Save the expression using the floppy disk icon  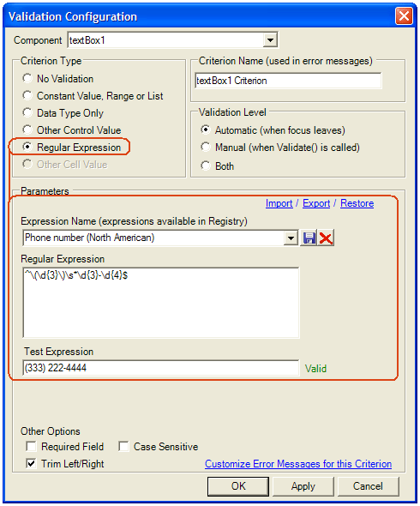pos(309,238)
